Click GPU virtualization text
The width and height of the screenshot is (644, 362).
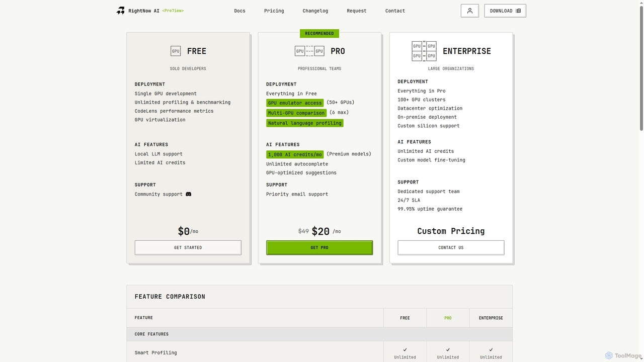pos(160,120)
